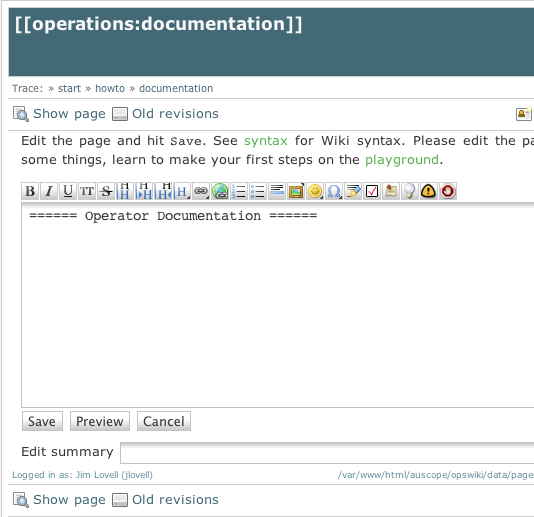Image resolution: width=534 pixels, height=517 pixels.
Task: Insert internal link with chain icon
Action: (201, 191)
